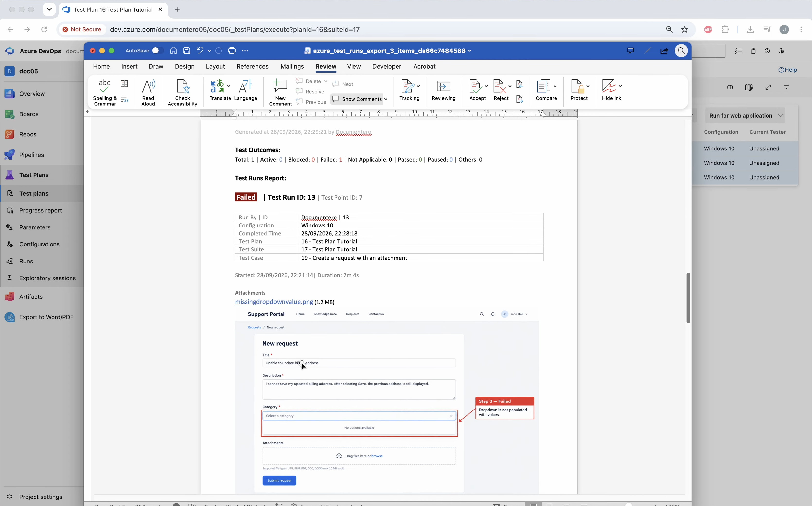Click the Chrome address bar URL

(235, 29)
